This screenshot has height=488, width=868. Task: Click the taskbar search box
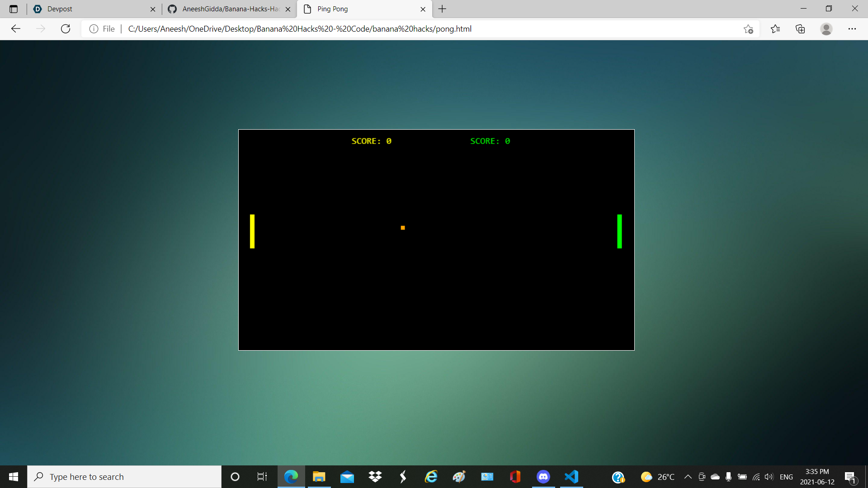pos(124,477)
